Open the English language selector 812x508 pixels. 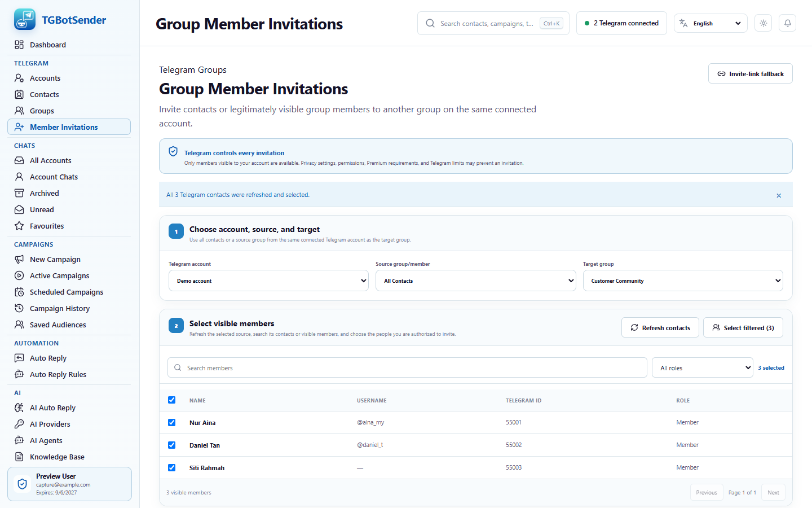coord(710,23)
